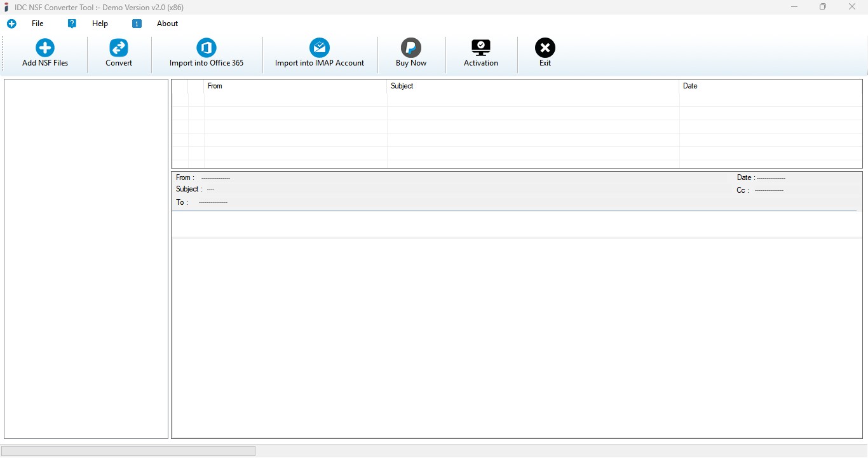
Task: Restore down the application window
Action: point(823,7)
